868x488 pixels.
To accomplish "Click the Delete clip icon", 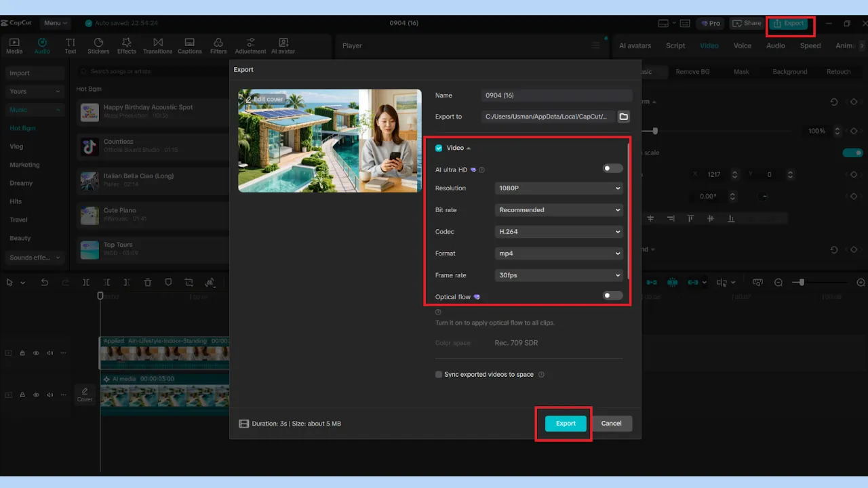I will pyautogui.click(x=148, y=282).
